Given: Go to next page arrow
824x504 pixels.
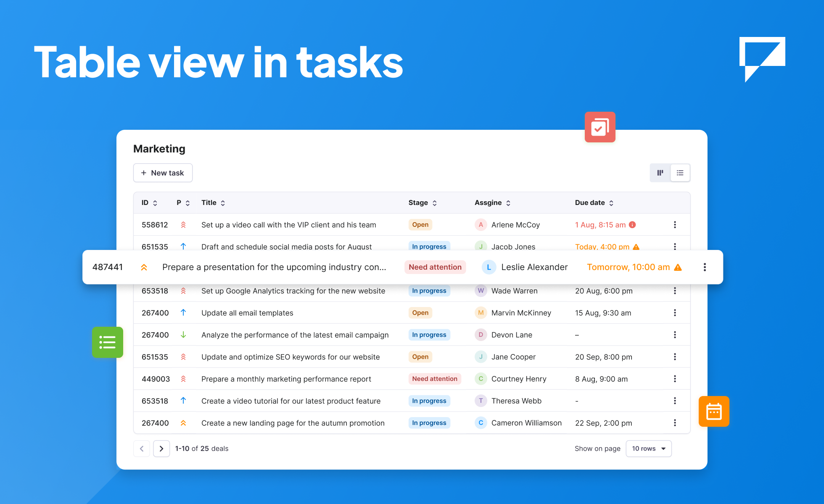Looking at the screenshot, I should click(161, 449).
